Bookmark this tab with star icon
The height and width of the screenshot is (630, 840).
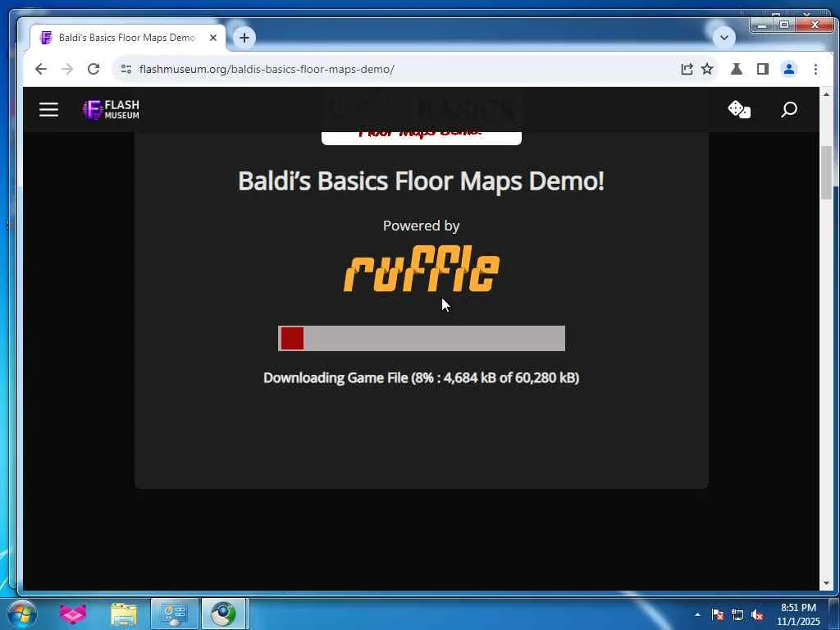point(707,69)
